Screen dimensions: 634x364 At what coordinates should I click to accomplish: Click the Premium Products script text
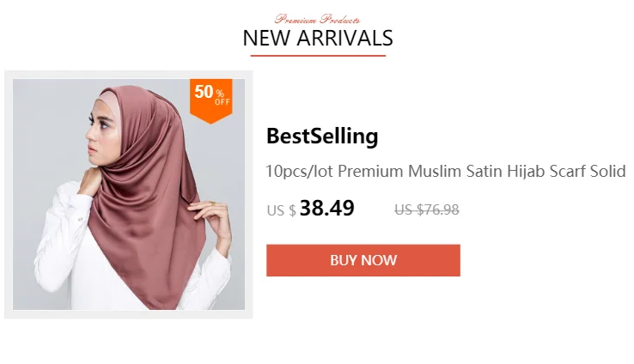pyautogui.click(x=317, y=19)
